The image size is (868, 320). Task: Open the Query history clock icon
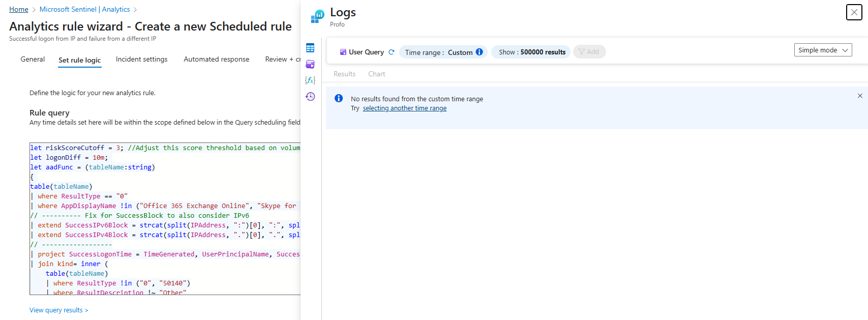(310, 96)
